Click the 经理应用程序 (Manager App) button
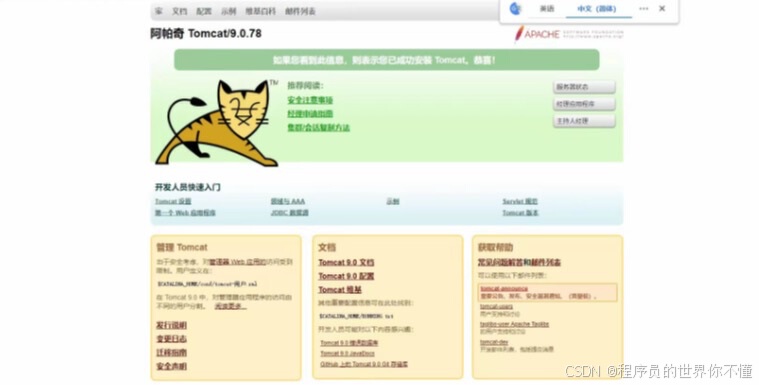 584,104
